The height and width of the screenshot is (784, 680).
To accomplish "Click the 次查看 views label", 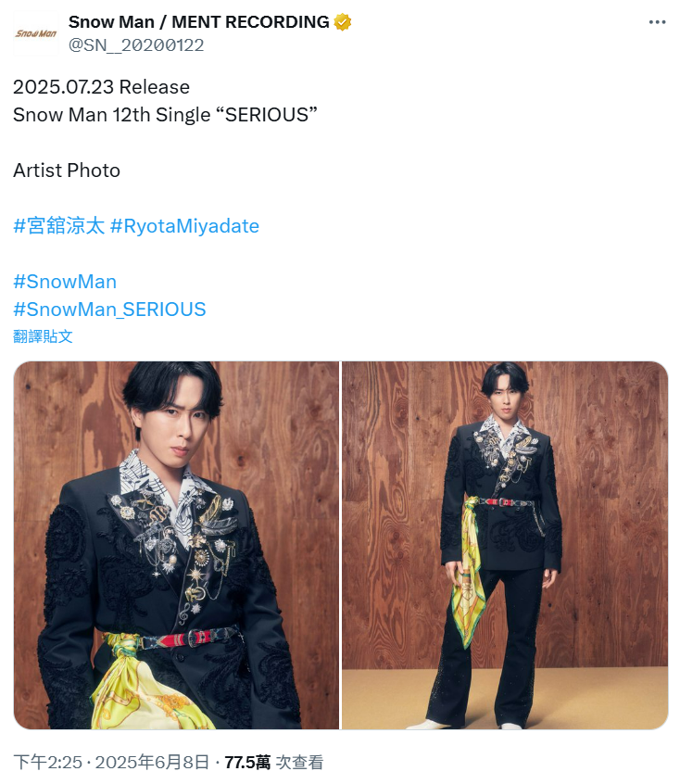I will pyautogui.click(x=299, y=763).
